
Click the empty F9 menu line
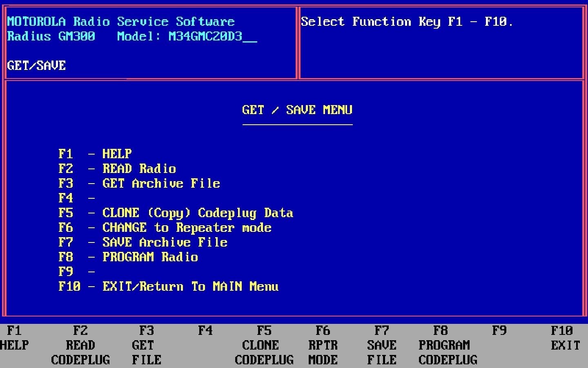(x=77, y=272)
